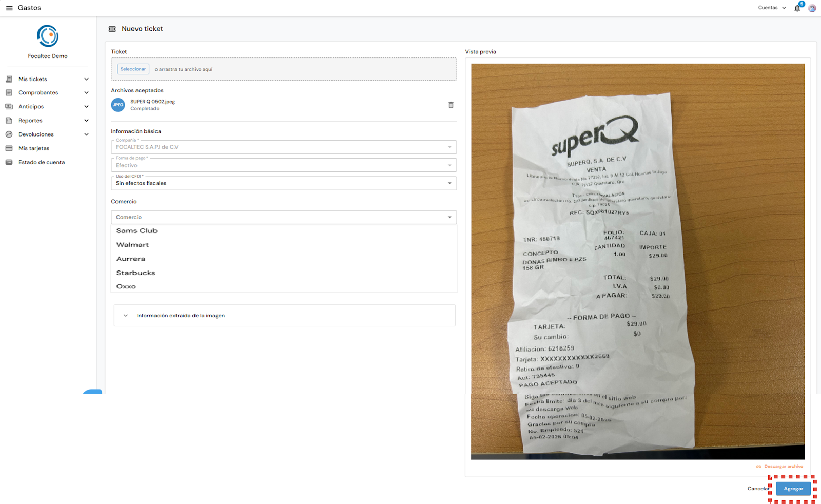This screenshot has width=821, height=504.
Task: Open Estado de cuenta in sidebar
Action: click(42, 162)
